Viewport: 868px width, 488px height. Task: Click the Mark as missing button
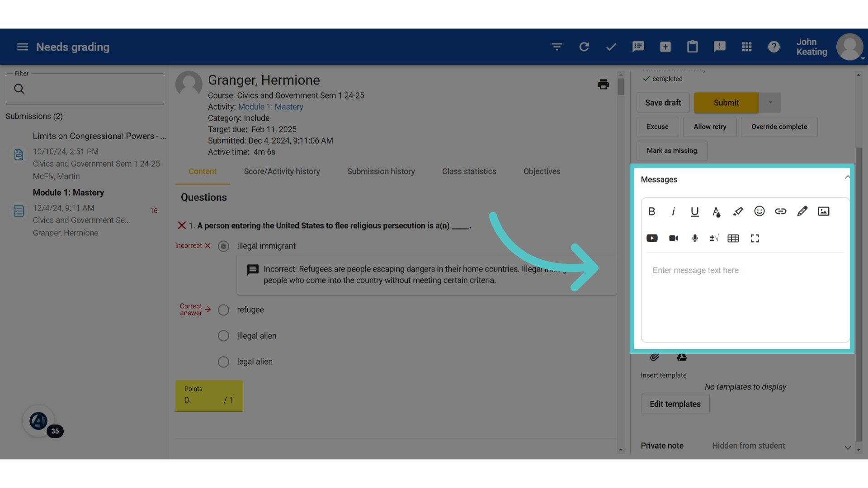pos(672,151)
